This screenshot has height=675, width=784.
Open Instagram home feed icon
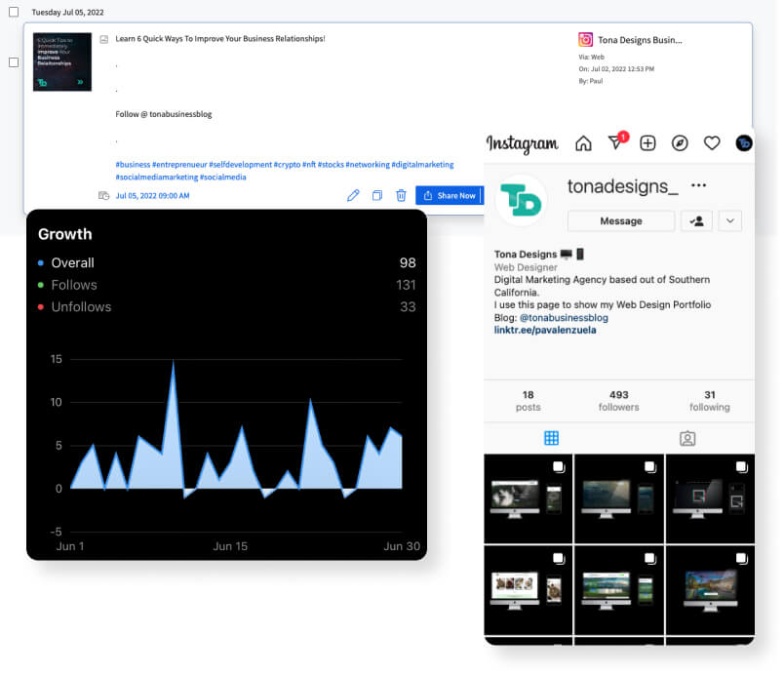pyautogui.click(x=583, y=143)
